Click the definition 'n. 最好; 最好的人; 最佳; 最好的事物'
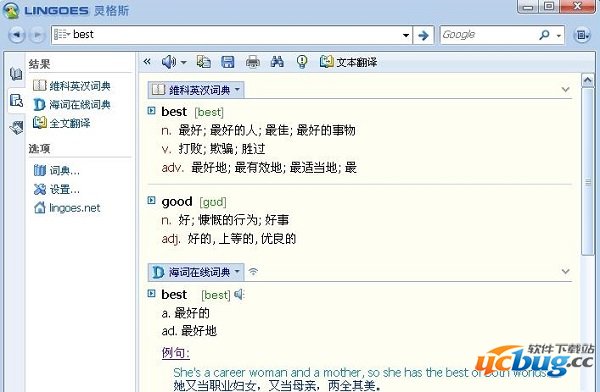Image resolution: width=600 pixels, height=392 pixels. [259, 130]
